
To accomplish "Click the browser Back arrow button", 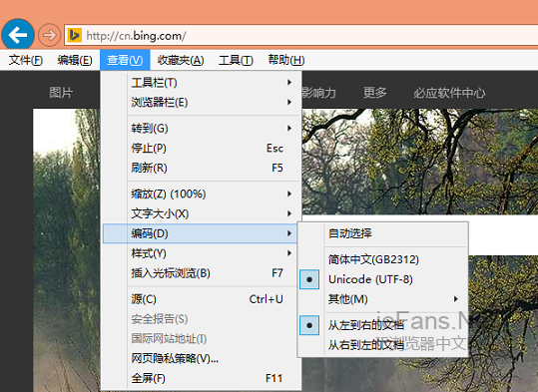I will point(18,35).
